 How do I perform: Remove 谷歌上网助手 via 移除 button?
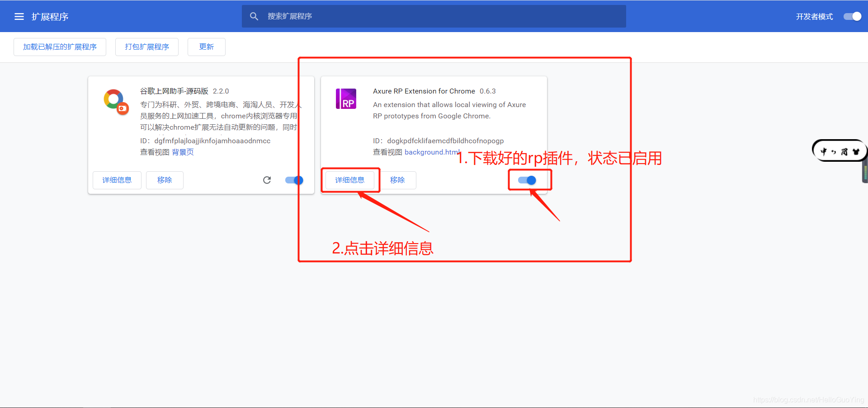click(165, 180)
